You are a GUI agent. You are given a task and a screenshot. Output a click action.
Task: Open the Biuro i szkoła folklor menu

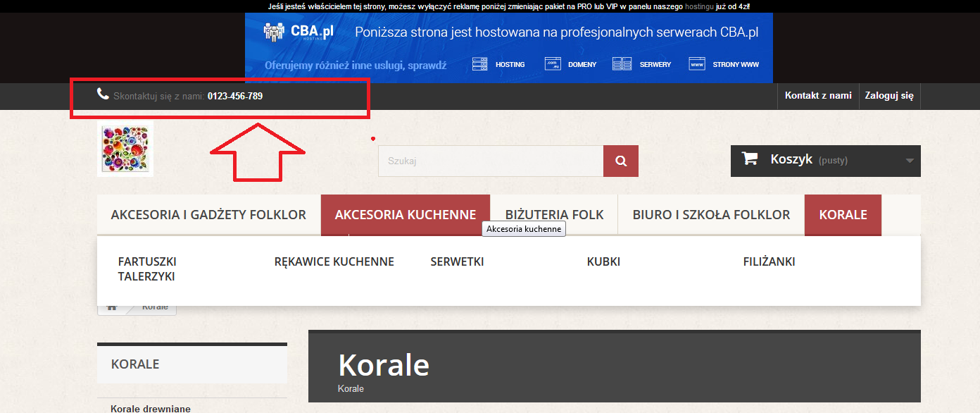point(711,215)
